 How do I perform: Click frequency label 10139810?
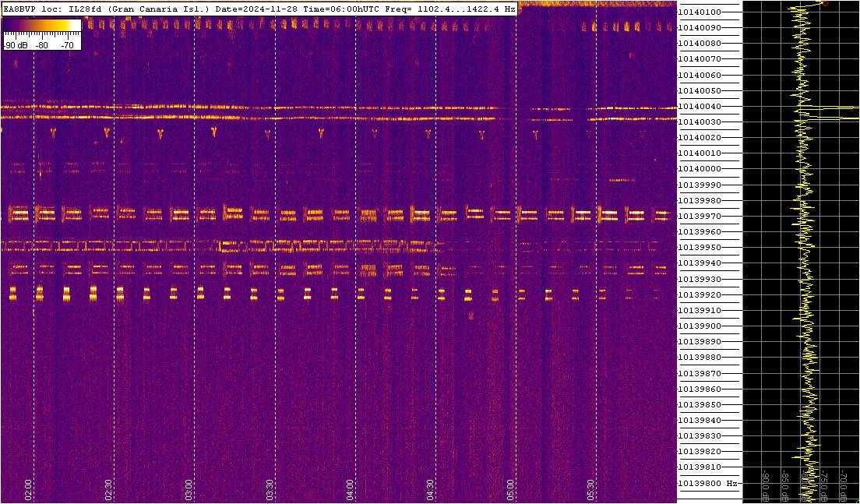700,467
